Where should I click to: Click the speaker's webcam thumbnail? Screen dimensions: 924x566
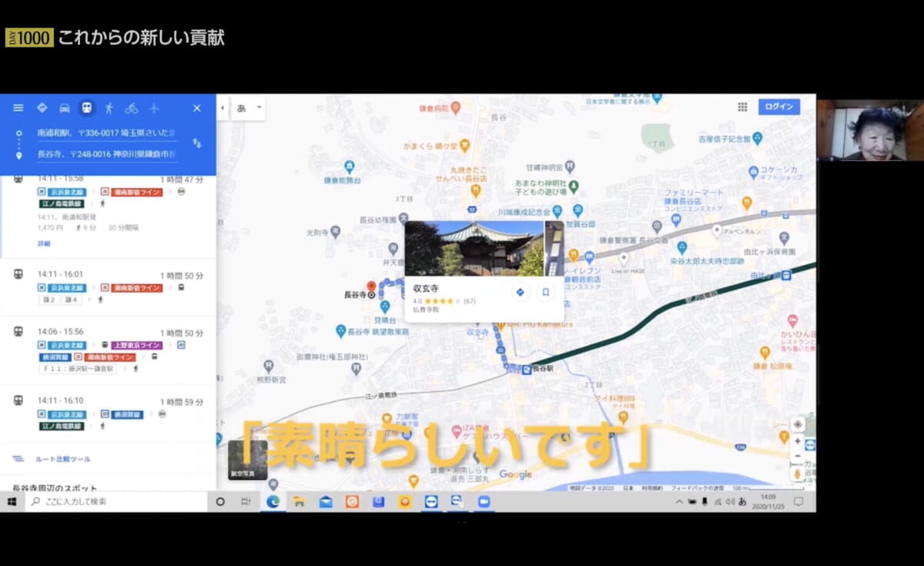pos(870,130)
